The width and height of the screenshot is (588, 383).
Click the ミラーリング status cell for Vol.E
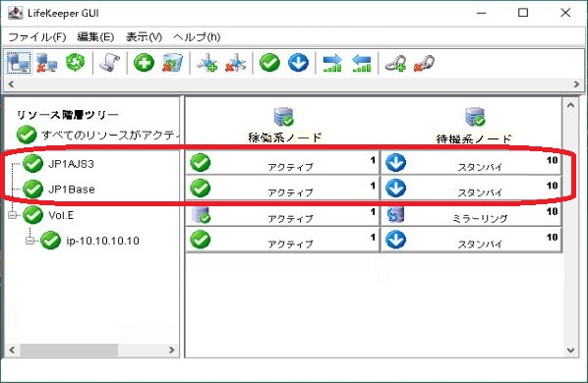click(x=471, y=215)
